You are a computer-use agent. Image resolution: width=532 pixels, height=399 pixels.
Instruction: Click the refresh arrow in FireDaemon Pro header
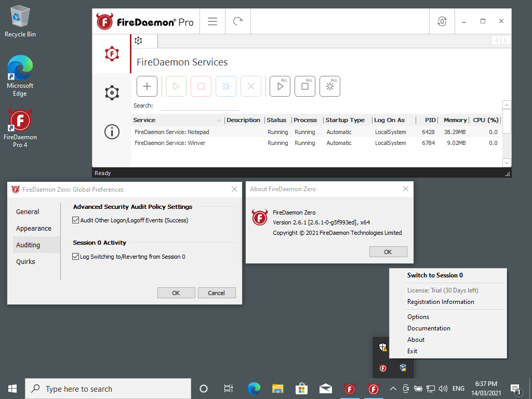pos(238,21)
